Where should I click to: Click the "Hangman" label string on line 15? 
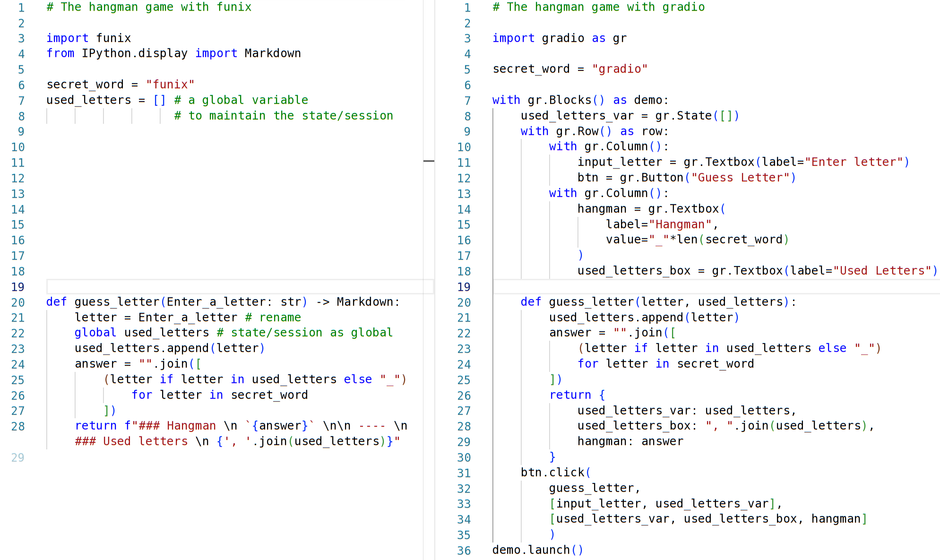[680, 224]
